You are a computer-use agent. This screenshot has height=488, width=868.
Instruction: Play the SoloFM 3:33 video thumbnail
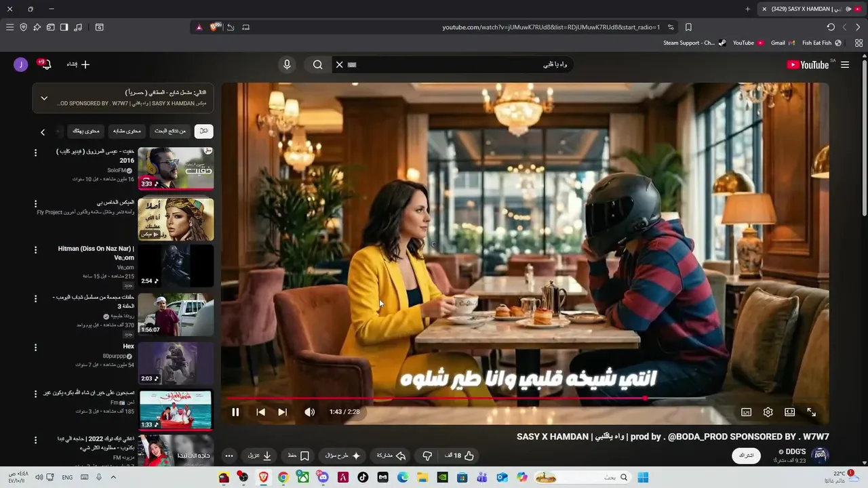pyautogui.click(x=176, y=169)
